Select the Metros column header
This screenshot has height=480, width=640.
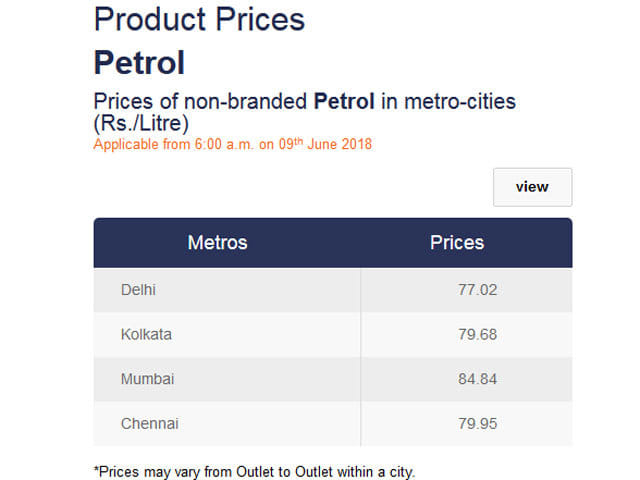coord(218,242)
